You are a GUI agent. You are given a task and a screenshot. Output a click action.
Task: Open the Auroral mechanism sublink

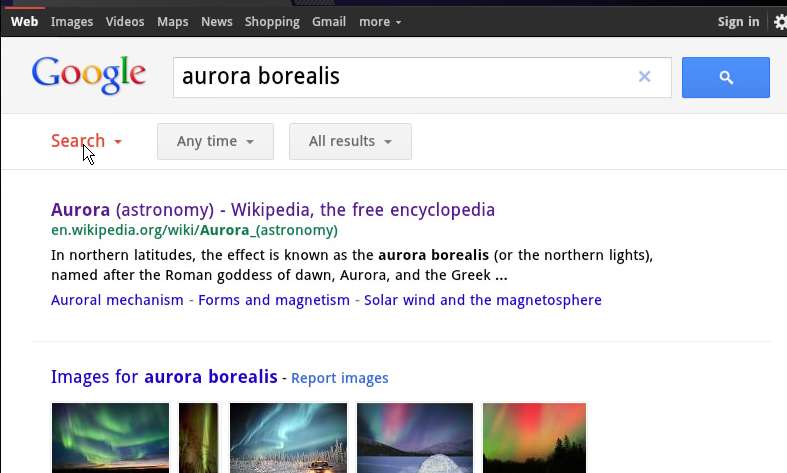[x=117, y=300]
